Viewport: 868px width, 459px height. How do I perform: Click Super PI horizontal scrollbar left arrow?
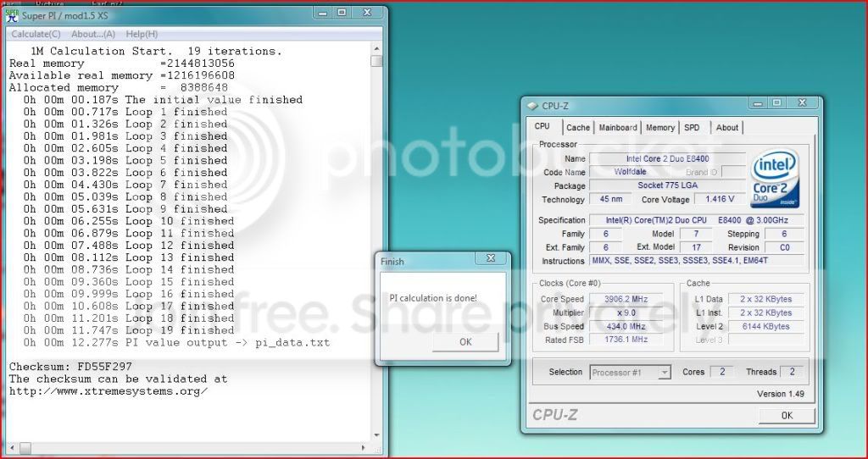click(11, 447)
